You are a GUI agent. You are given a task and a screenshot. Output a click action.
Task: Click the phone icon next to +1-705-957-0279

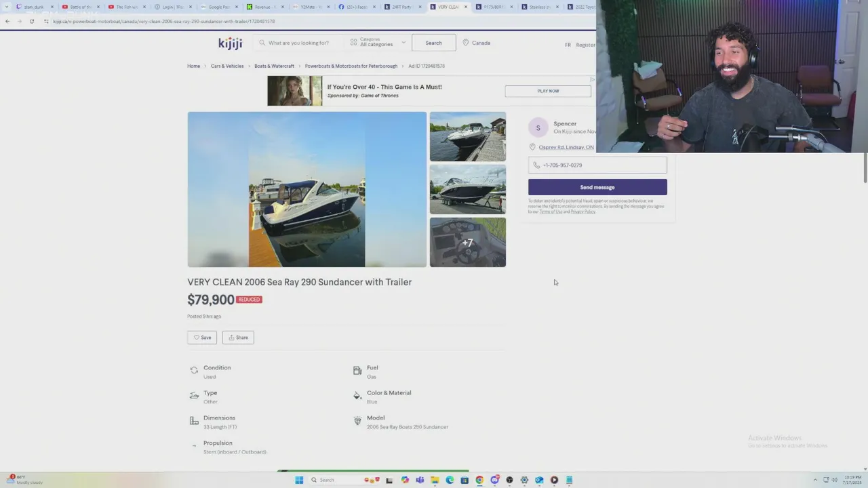(x=536, y=165)
